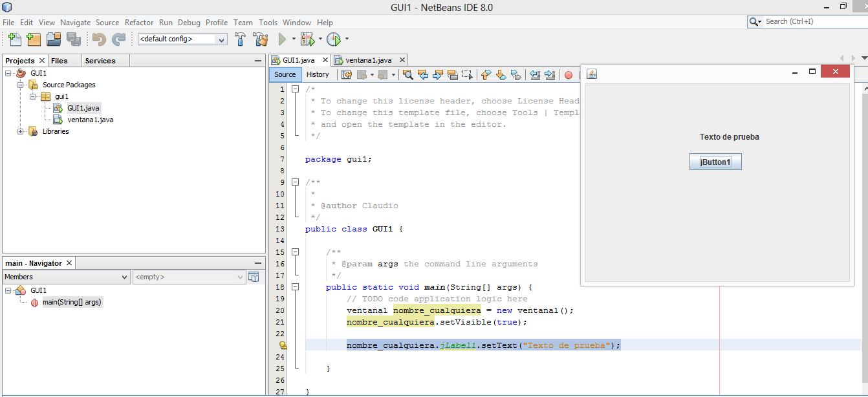Image resolution: width=868 pixels, height=397 pixels.
Task: Open Find with the magnifier icon
Action: pyautogui.click(x=409, y=74)
